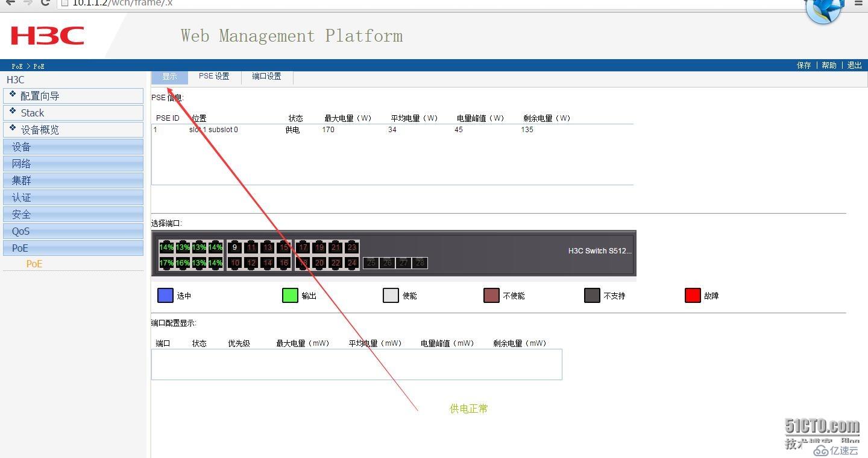The height and width of the screenshot is (458, 868).
Task: Expand the 安全 sidebar section
Action: 74,214
